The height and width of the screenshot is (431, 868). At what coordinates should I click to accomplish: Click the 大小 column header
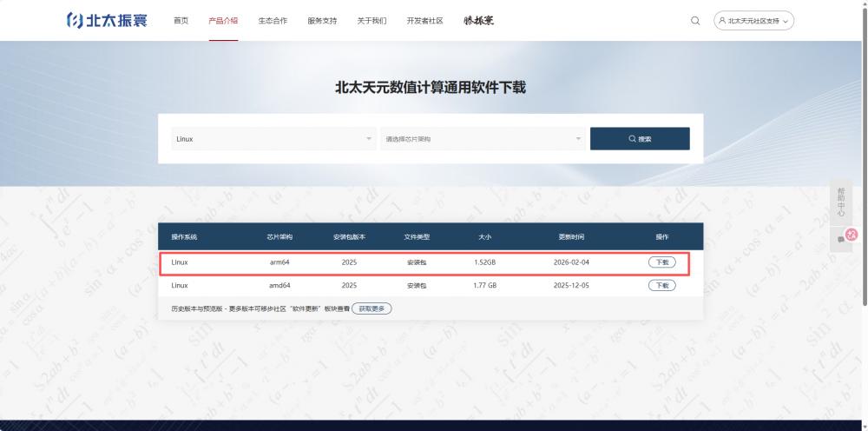pyautogui.click(x=485, y=236)
